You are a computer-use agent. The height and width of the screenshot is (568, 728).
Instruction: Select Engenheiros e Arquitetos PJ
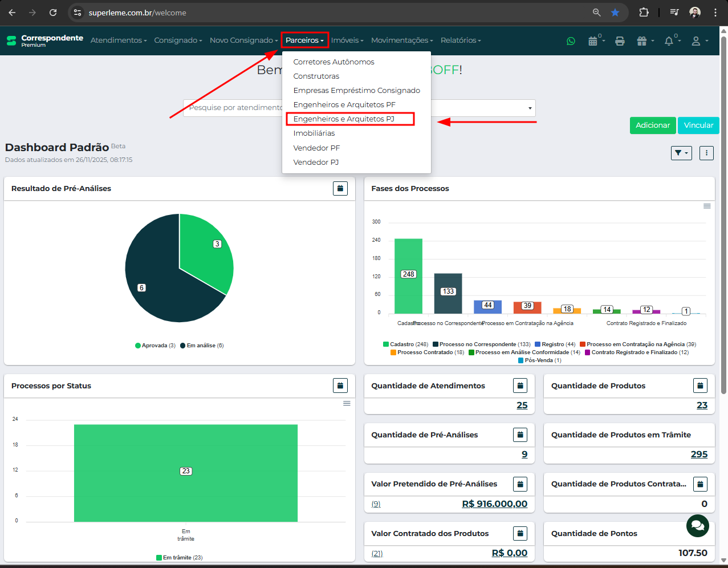(x=344, y=119)
